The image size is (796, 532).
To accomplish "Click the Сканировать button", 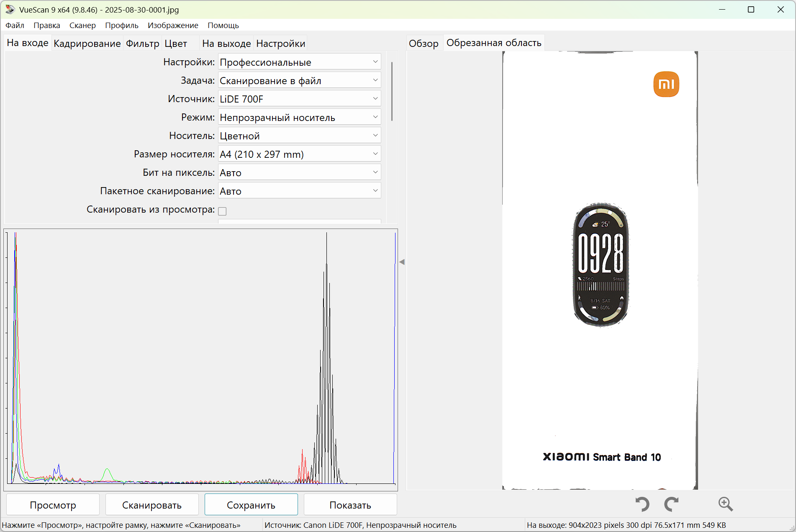I will point(152,505).
